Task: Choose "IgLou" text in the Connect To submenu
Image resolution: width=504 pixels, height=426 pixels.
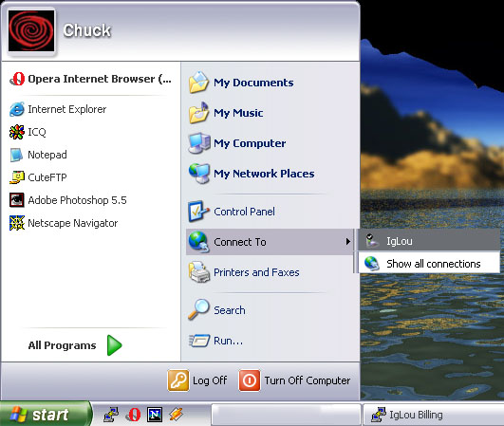Action: 400,241
